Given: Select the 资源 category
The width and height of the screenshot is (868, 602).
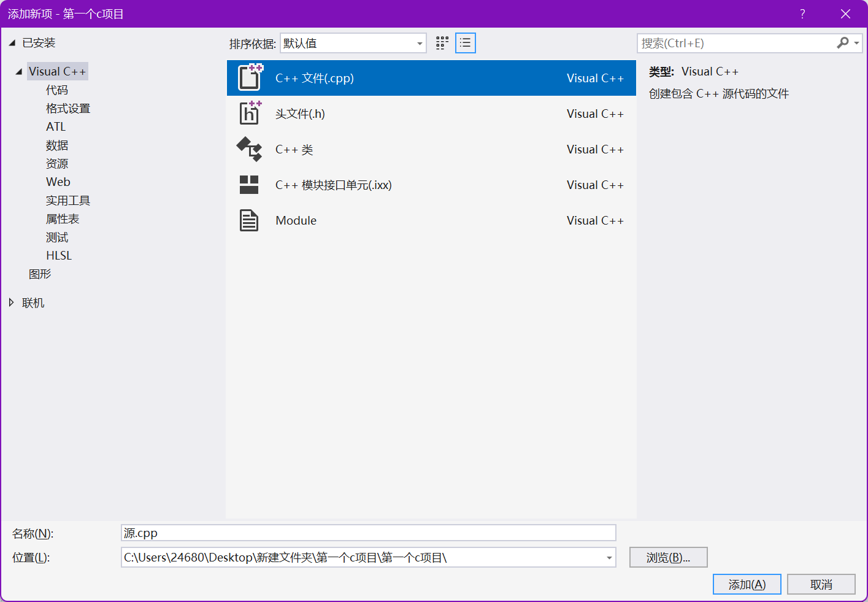Looking at the screenshot, I should point(57,164).
